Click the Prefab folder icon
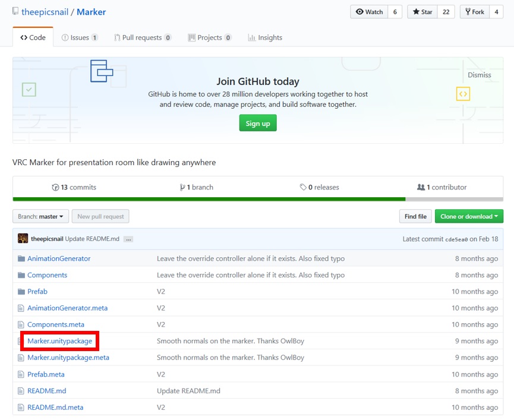 [21, 292]
